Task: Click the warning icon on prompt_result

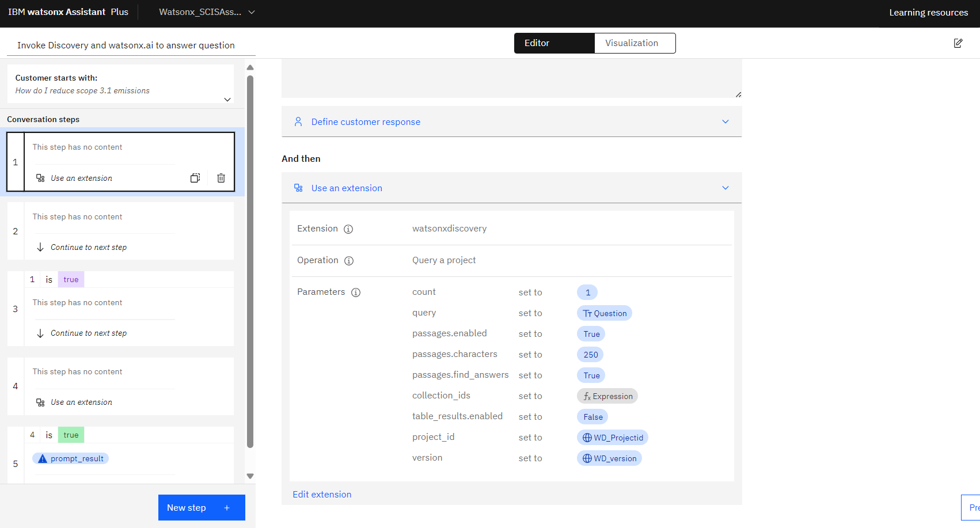Action: click(x=43, y=459)
